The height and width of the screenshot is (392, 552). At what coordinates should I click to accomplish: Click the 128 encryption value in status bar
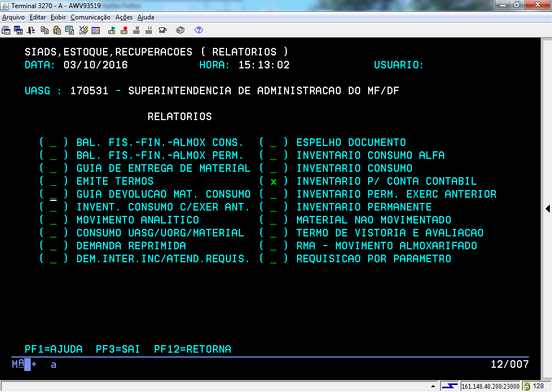point(539,386)
